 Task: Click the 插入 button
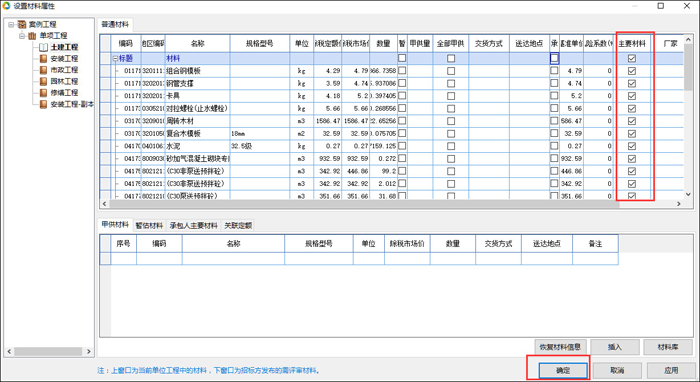pos(615,347)
